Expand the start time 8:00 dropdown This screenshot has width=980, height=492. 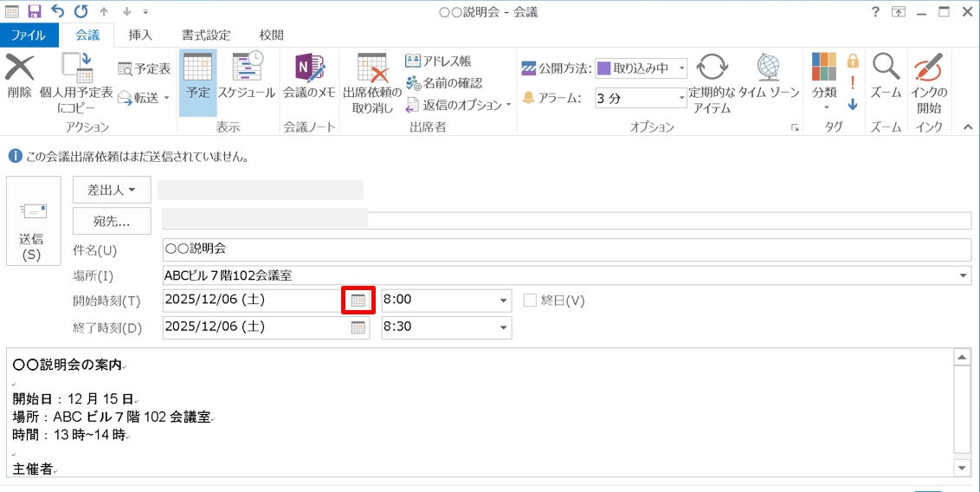click(x=503, y=301)
